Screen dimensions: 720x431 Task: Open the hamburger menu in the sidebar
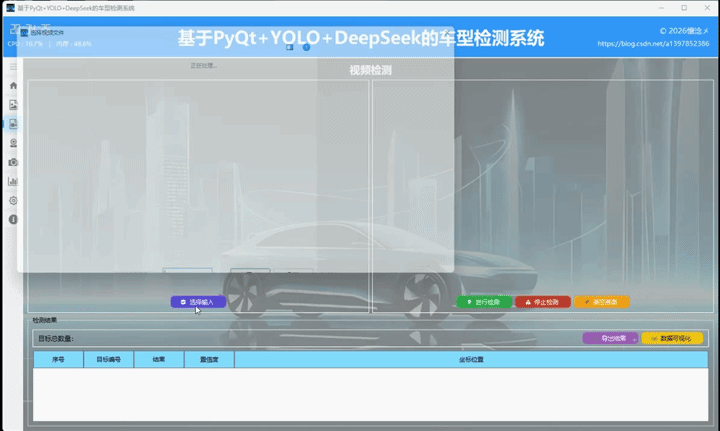pos(13,67)
